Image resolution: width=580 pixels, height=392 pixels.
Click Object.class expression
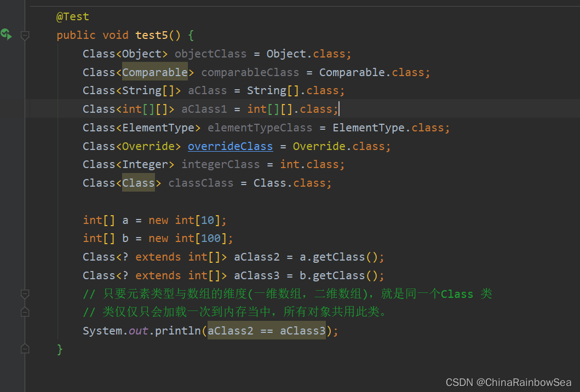tap(306, 54)
